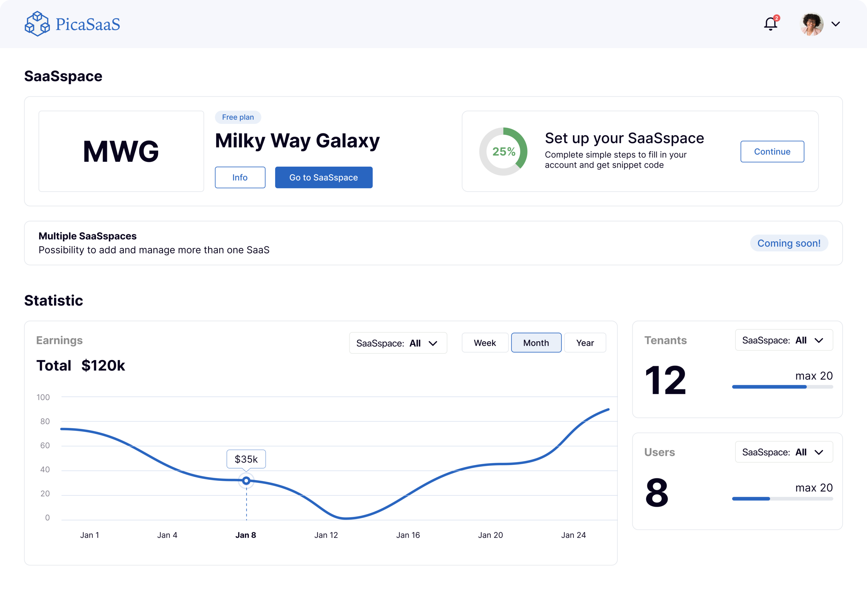
Task: Open the account menu chevron
Action: (836, 24)
